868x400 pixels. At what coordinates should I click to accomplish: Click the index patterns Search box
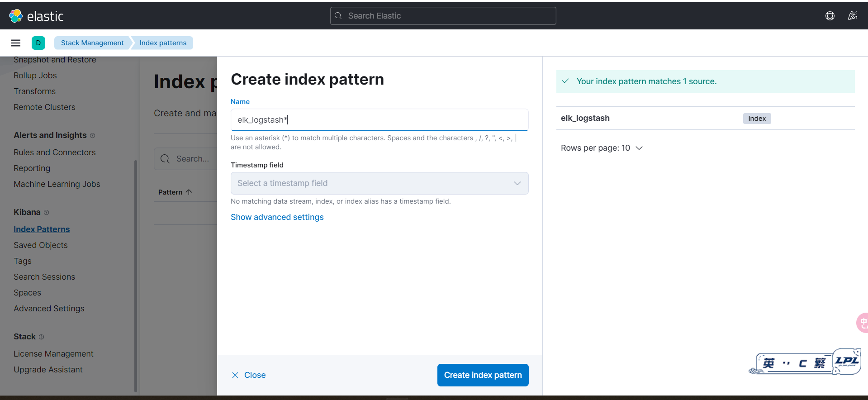click(x=185, y=159)
